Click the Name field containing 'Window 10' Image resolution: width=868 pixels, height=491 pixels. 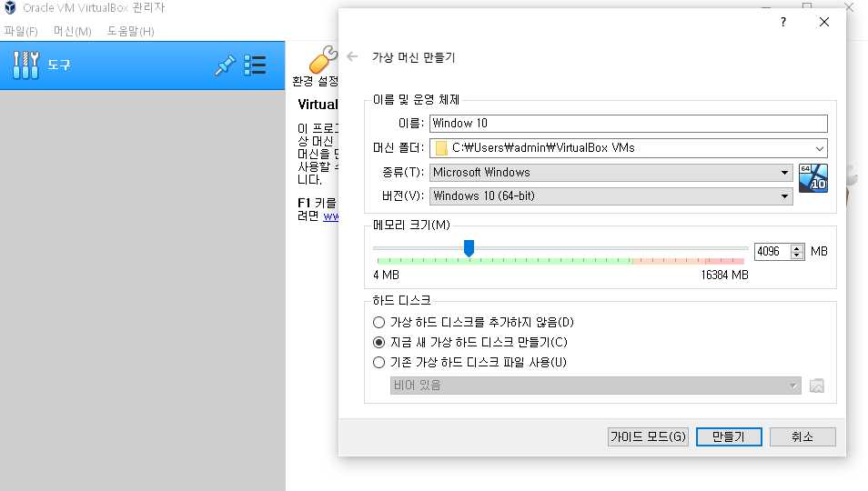[629, 124]
